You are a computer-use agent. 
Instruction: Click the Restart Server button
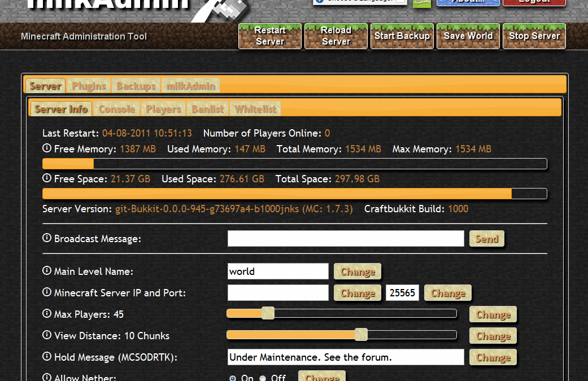point(270,36)
